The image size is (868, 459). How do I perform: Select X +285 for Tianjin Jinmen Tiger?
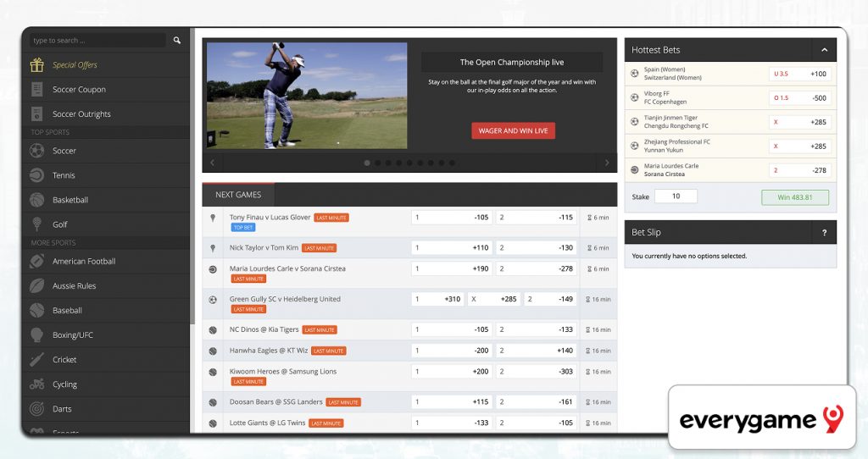(800, 122)
